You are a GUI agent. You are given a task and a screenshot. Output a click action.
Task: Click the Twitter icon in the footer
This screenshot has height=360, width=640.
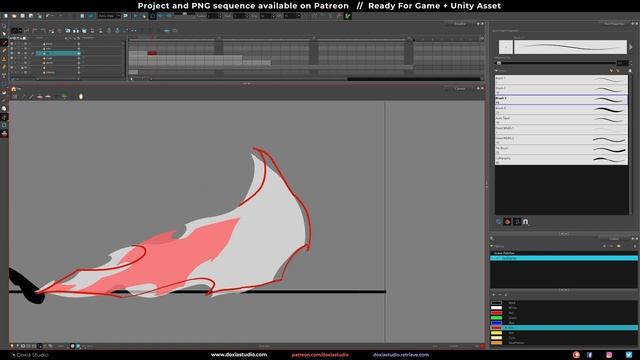[x=629, y=355]
